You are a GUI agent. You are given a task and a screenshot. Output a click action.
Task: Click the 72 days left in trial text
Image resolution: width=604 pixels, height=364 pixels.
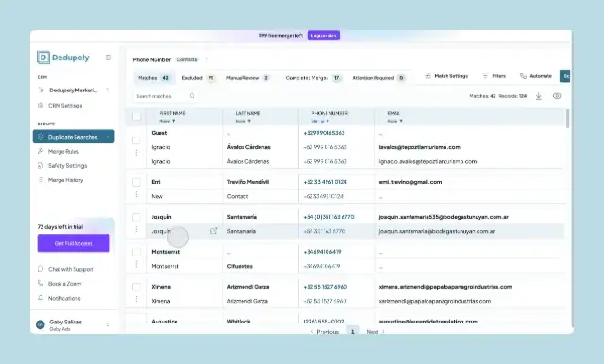point(60,226)
